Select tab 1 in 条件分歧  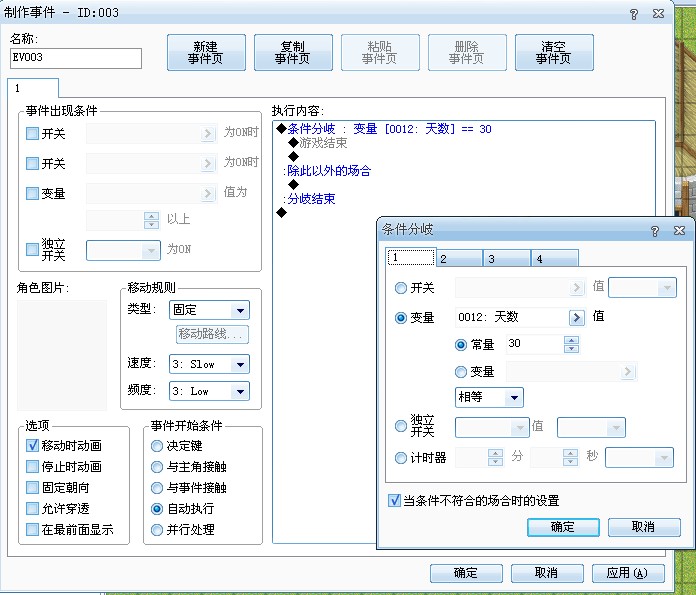411,257
